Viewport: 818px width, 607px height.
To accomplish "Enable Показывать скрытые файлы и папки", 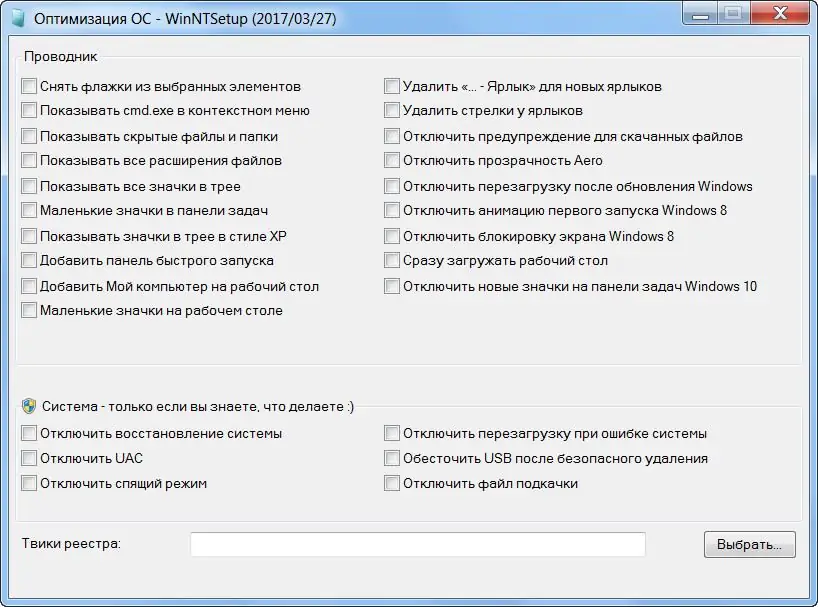I will pos(29,136).
